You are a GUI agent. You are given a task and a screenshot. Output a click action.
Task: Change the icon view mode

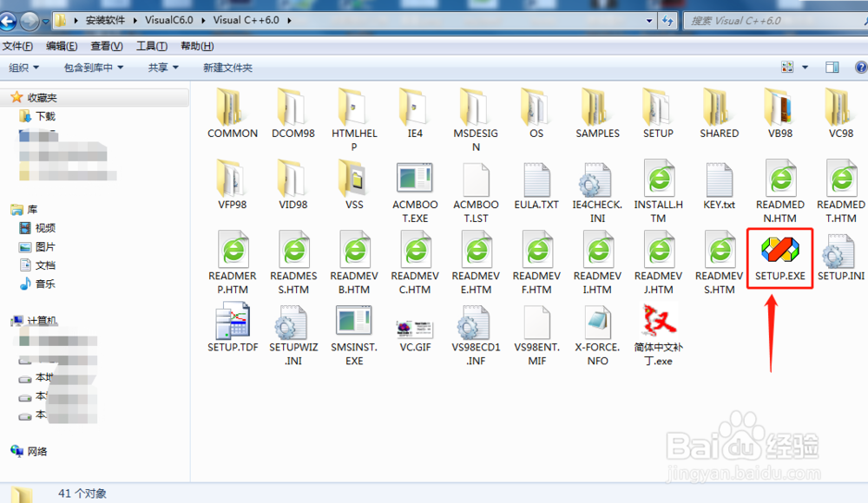[x=787, y=68]
